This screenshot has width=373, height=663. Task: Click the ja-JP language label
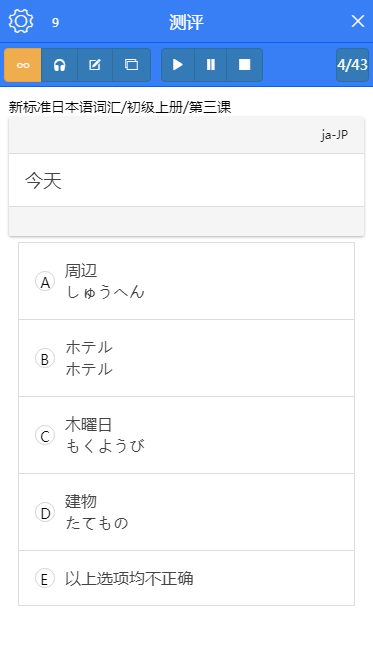click(334, 135)
